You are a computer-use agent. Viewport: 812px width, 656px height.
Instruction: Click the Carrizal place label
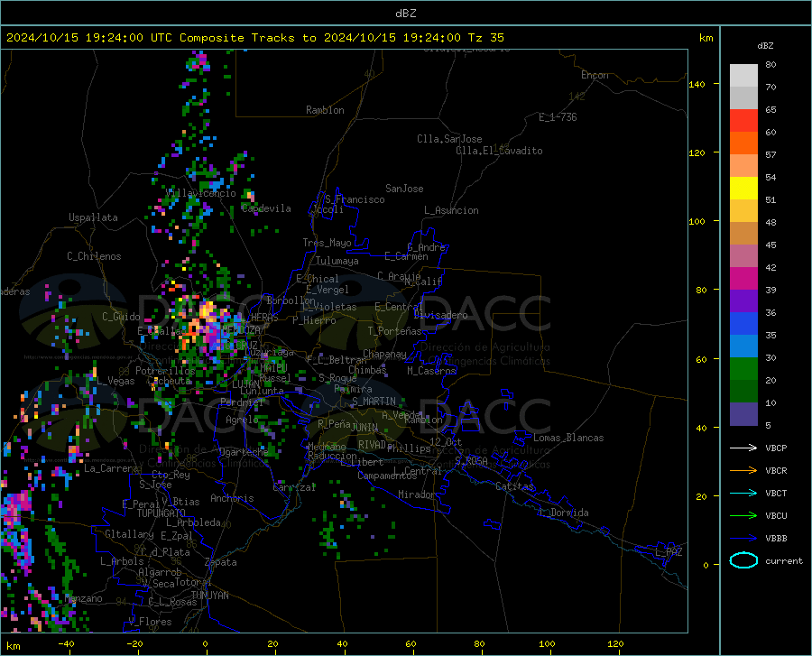click(x=294, y=487)
